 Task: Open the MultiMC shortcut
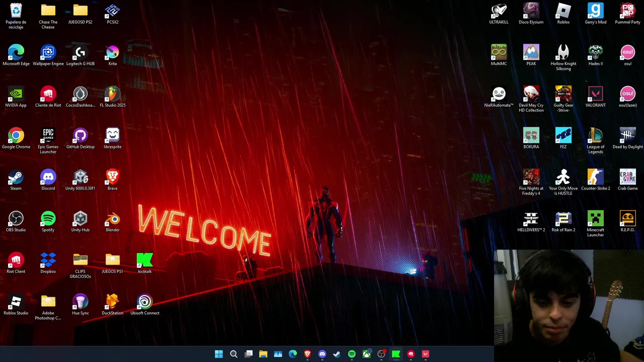coord(499,55)
